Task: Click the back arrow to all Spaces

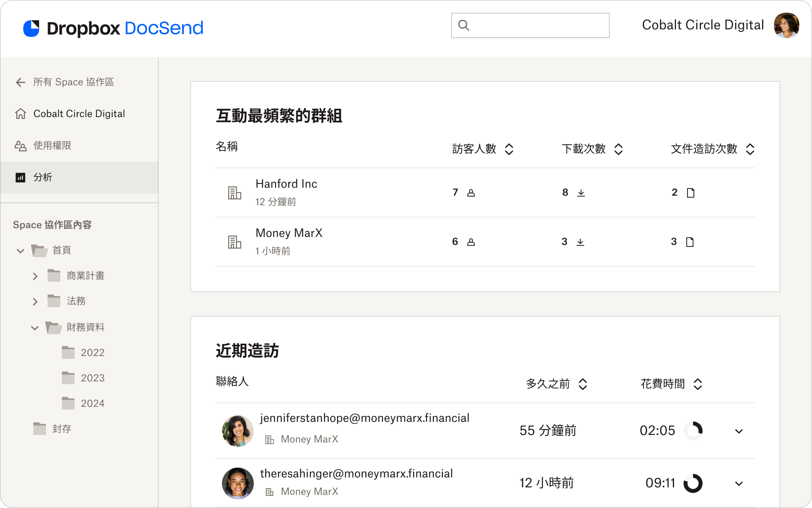Action: (x=21, y=82)
